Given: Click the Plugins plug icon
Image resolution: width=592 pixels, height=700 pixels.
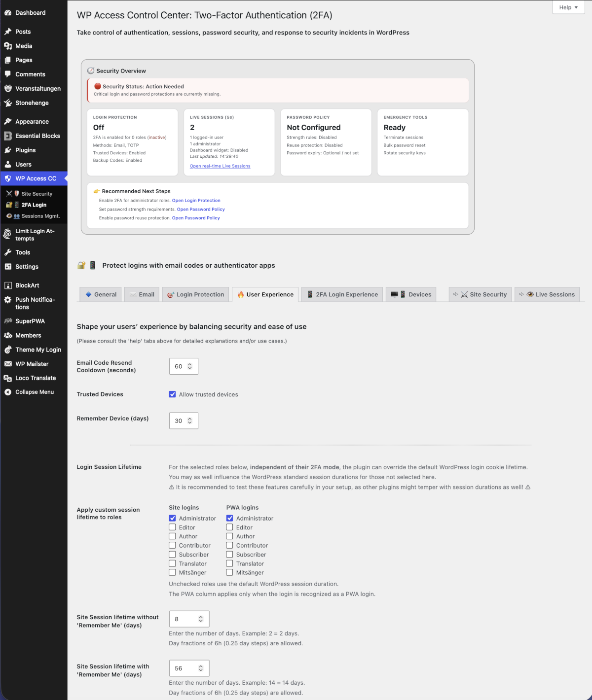Looking at the screenshot, I should pos(8,150).
